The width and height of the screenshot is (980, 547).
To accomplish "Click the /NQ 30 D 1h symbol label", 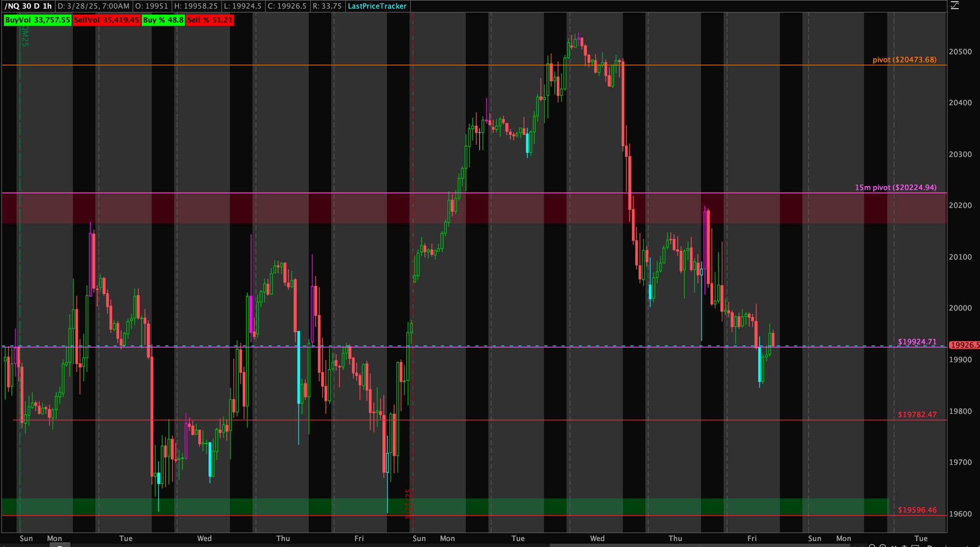I will click(x=28, y=6).
